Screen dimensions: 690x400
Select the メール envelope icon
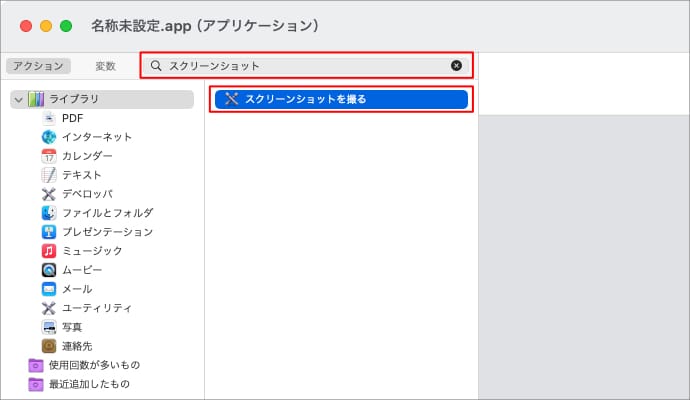pos(49,289)
